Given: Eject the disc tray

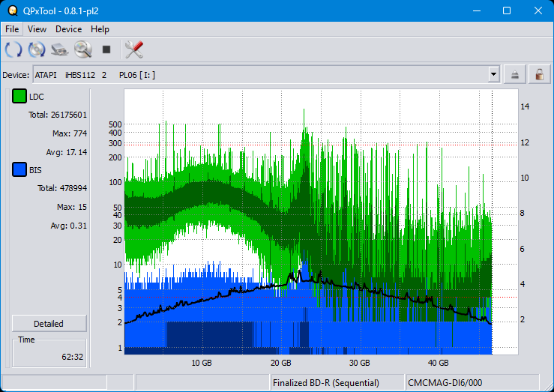Looking at the screenshot, I should pyautogui.click(x=515, y=74).
